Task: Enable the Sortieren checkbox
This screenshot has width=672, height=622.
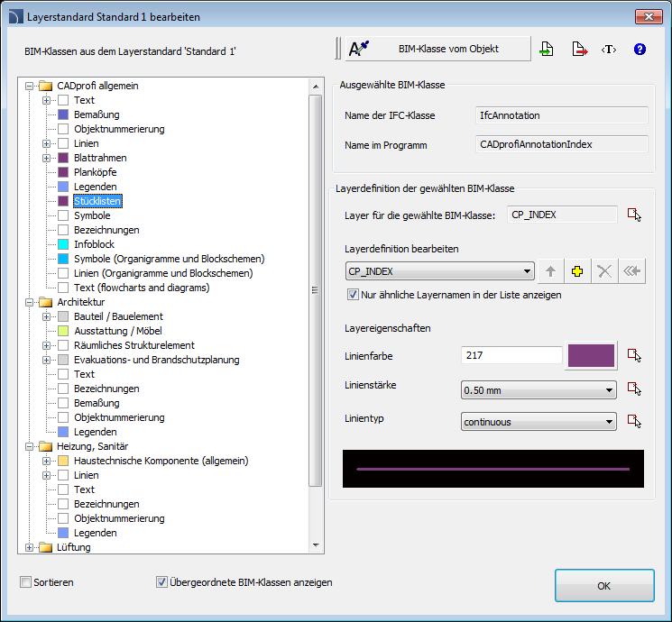Action: 26,582
